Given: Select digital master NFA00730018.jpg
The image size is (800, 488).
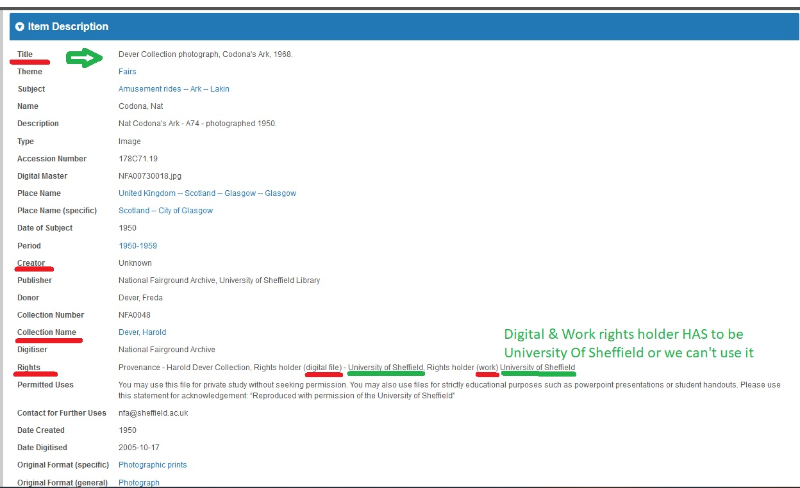Looking at the screenshot, I should (x=149, y=176).
